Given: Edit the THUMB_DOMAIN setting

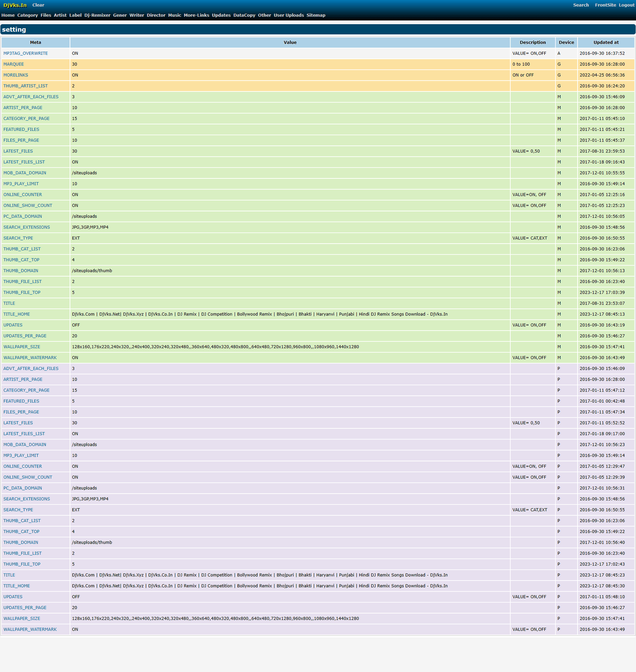Looking at the screenshot, I should point(21,271).
